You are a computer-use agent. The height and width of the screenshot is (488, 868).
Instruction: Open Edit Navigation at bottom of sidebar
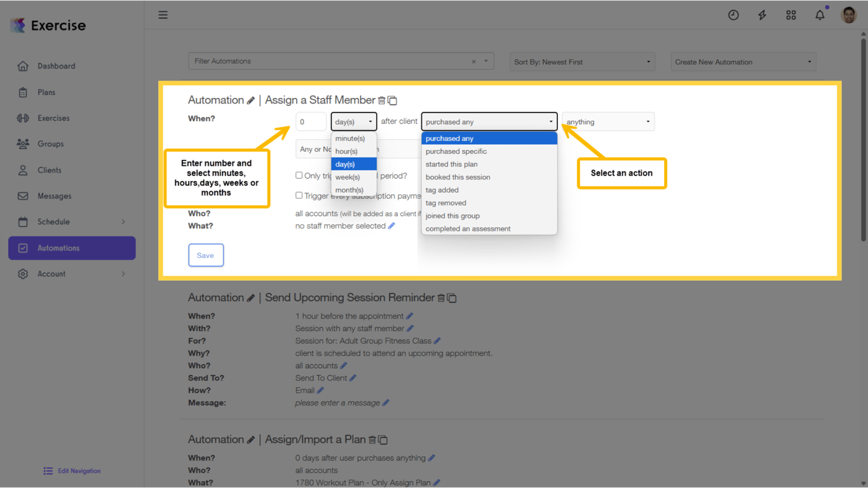click(72, 470)
